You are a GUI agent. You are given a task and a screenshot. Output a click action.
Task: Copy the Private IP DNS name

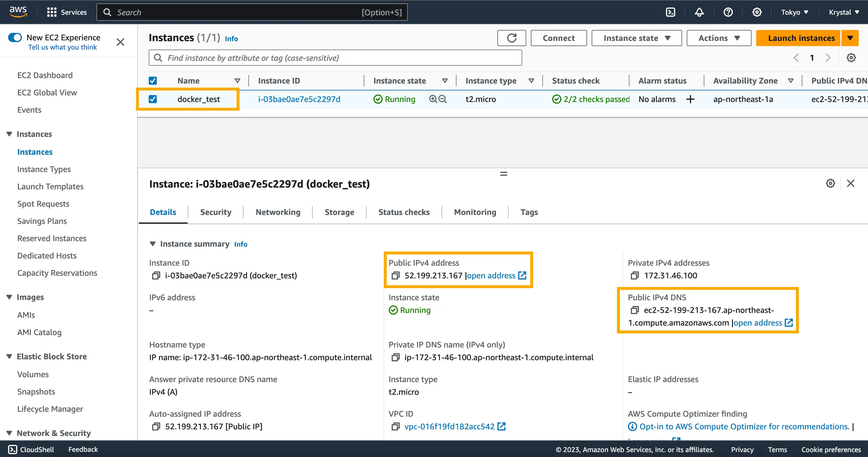(x=395, y=357)
